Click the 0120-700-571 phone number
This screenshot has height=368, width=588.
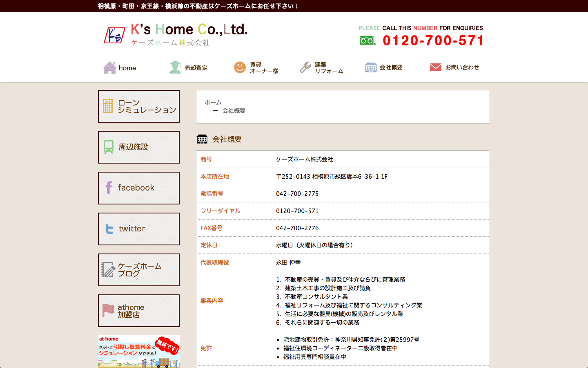433,40
